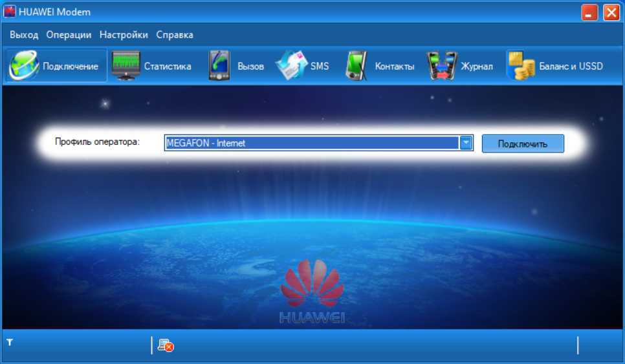Close the HUAWEI Modem window
Viewport: 625px width, 364px height.
pyautogui.click(x=611, y=12)
